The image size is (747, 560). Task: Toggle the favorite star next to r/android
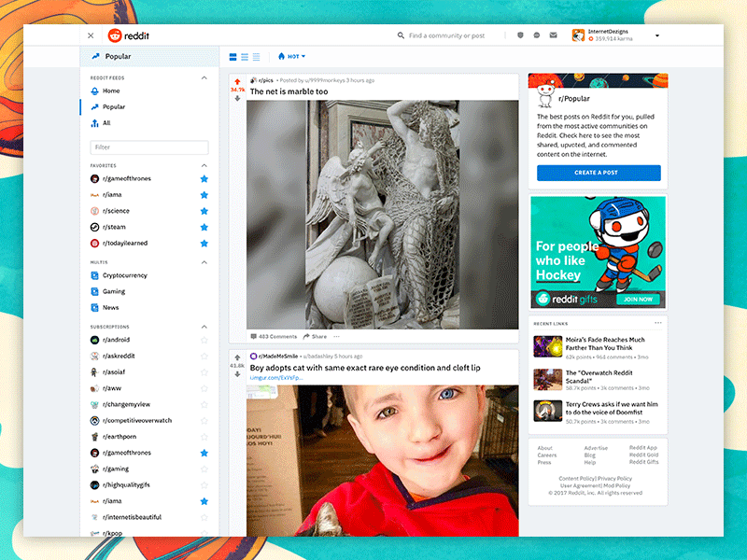(x=204, y=340)
